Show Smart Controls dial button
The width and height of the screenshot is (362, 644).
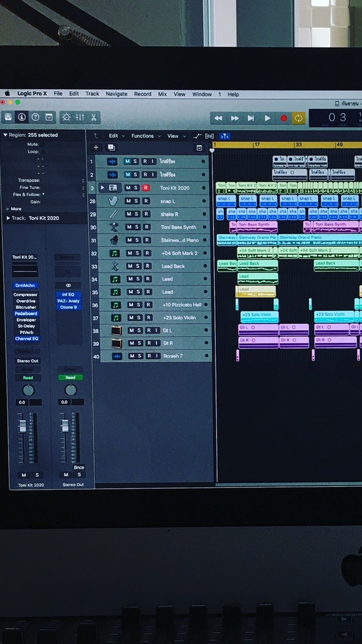66,117
